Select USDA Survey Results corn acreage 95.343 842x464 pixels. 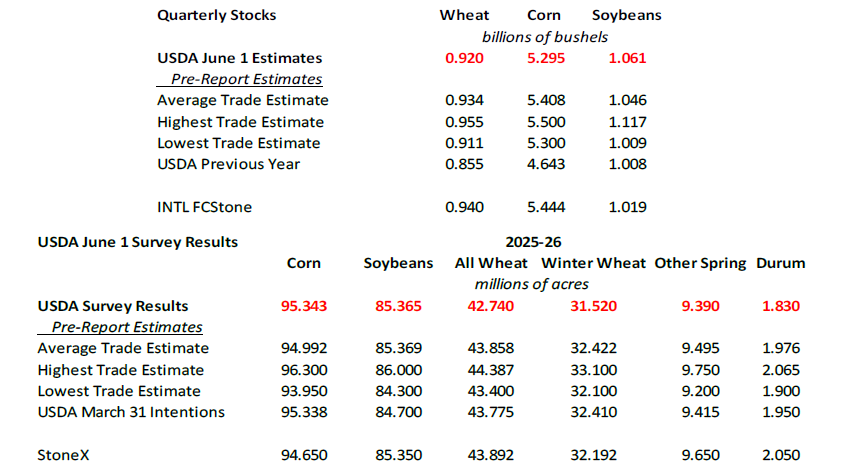304,306
